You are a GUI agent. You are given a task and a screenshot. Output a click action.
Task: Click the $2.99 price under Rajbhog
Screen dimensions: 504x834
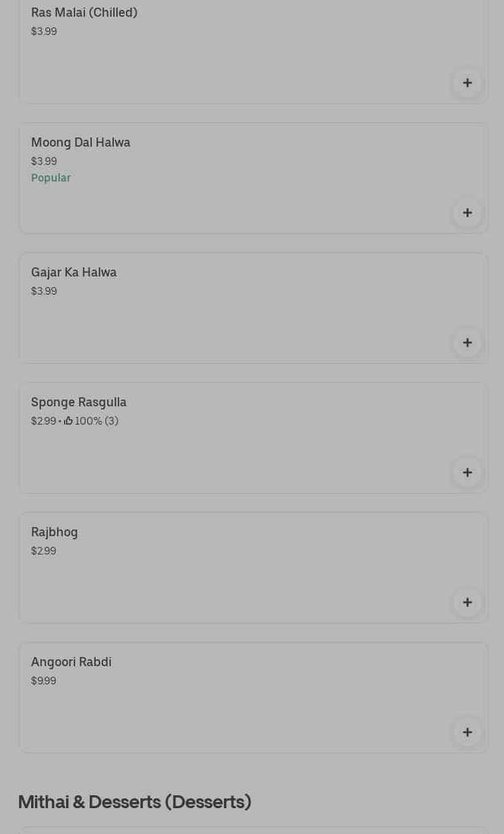[x=43, y=551]
